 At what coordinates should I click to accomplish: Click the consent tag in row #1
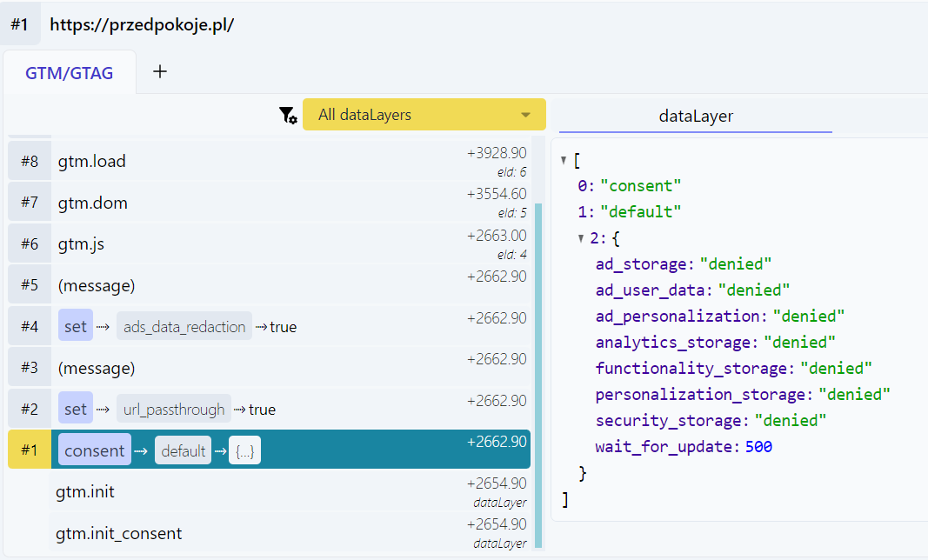click(95, 450)
